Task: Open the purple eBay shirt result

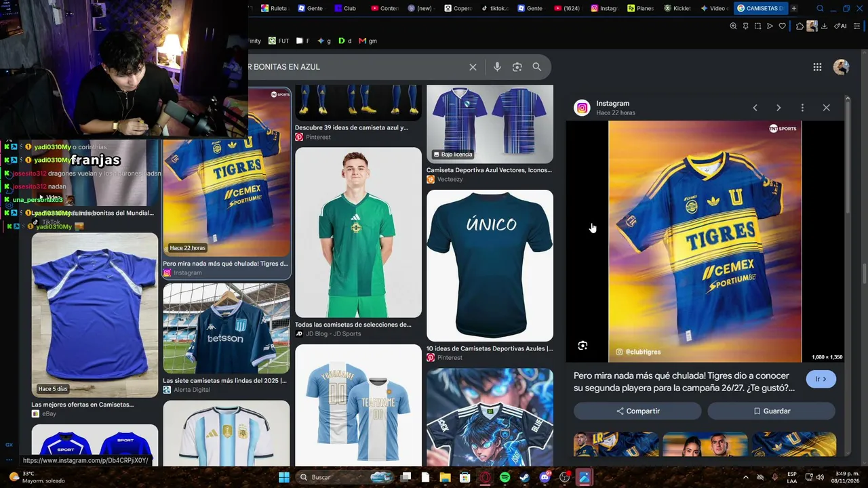Action: (94, 315)
